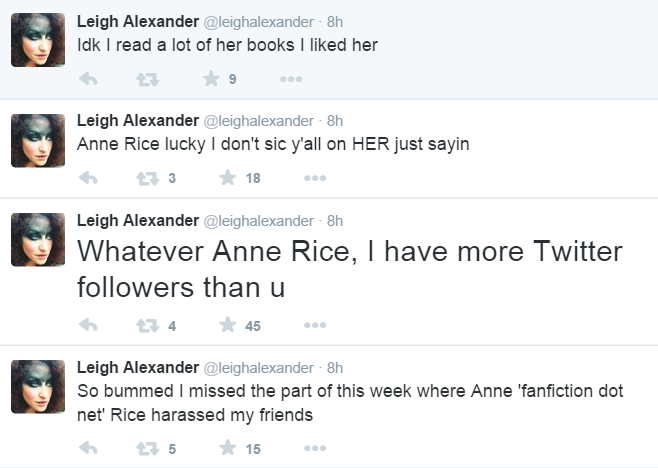Reply to the 'So bummed I missed' tweet

88,449
